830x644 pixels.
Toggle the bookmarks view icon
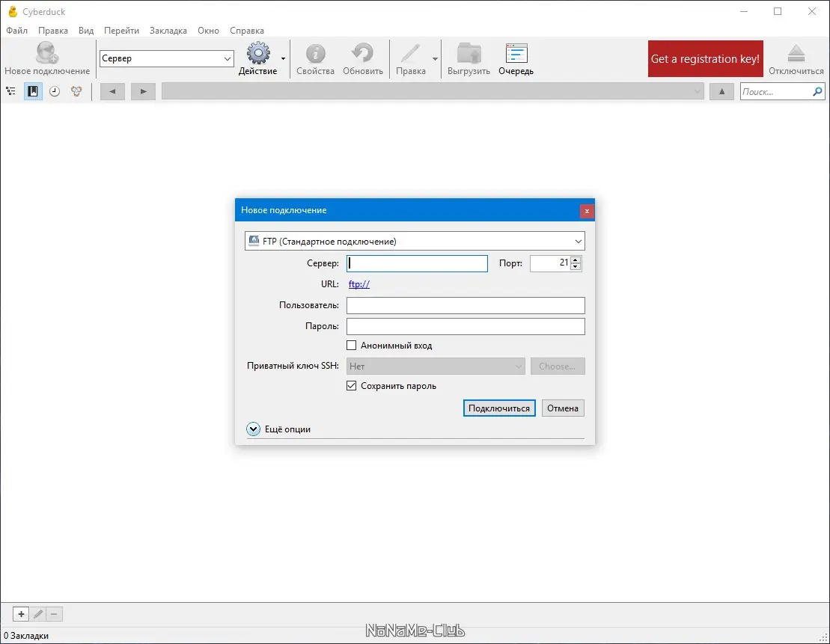coord(33,91)
